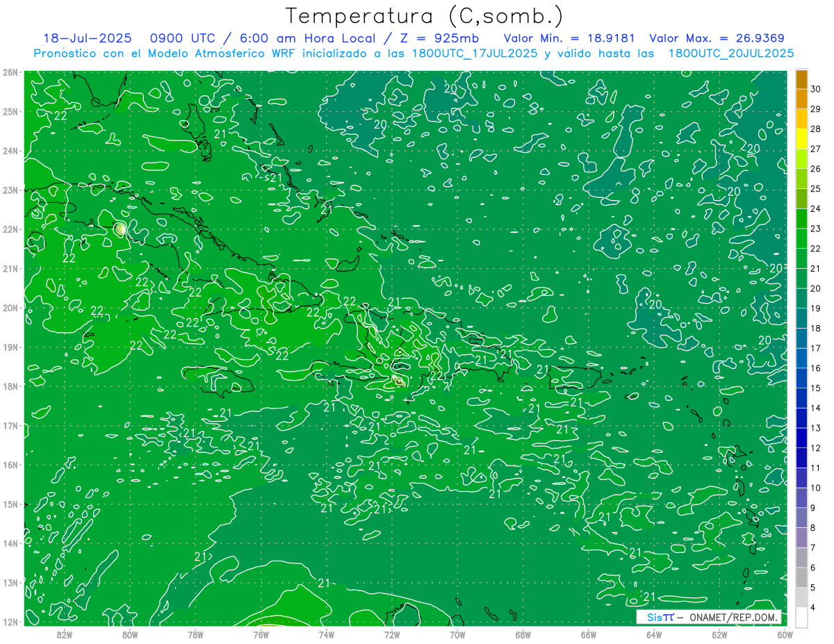Click the 76W longitude axis label
The image size is (834, 644).
tap(261, 634)
